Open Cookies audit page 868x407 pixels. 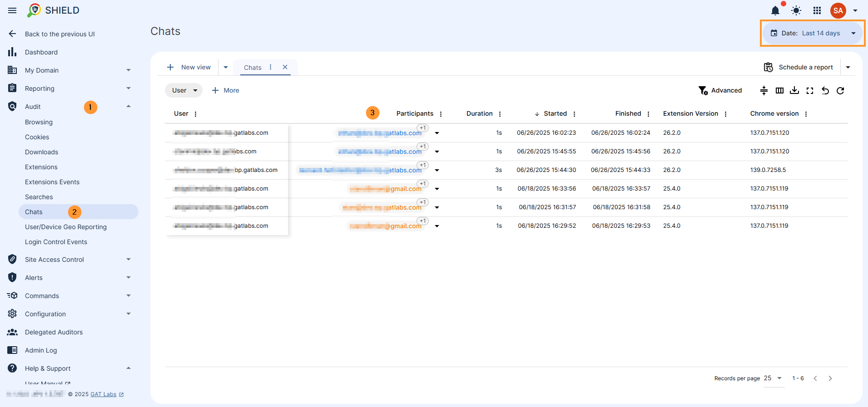click(x=37, y=137)
